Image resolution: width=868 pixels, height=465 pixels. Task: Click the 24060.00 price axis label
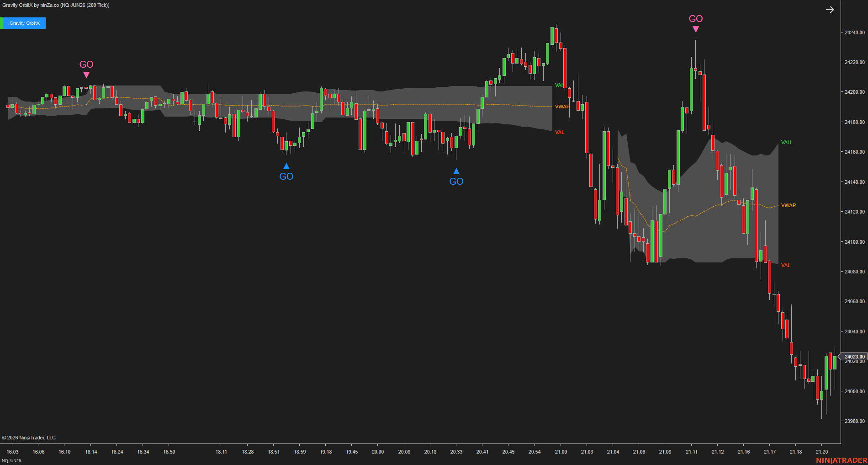854,301
